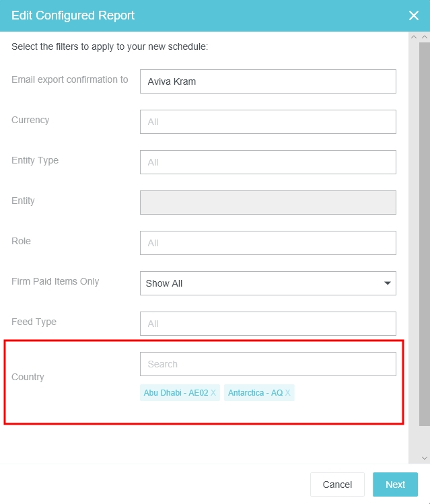Proceed with the Next button
The height and width of the screenshot is (504, 430).
point(395,484)
